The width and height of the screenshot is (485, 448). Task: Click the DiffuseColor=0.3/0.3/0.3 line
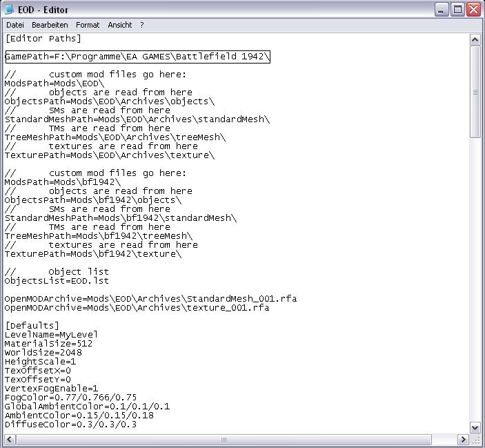[70, 425]
